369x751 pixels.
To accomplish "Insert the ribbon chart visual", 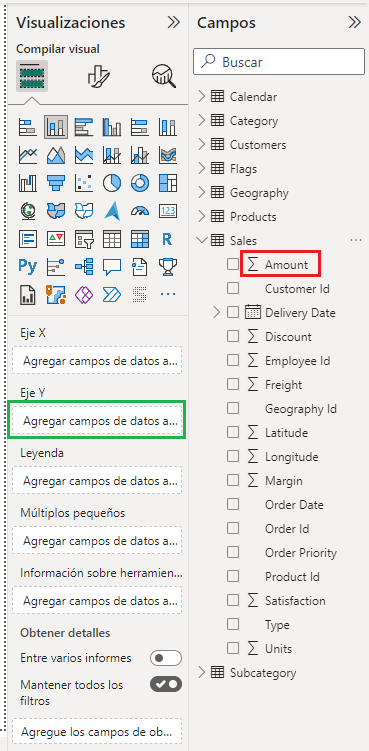I will point(168,155).
